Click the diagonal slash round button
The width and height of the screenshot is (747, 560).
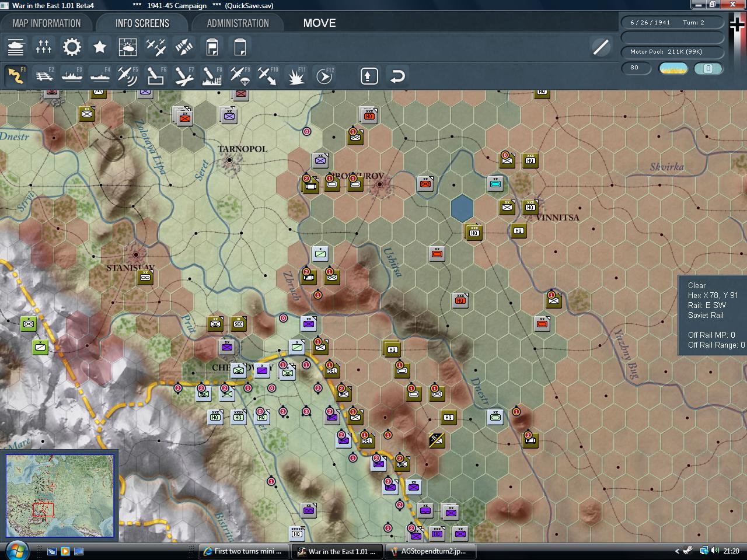pos(601,47)
